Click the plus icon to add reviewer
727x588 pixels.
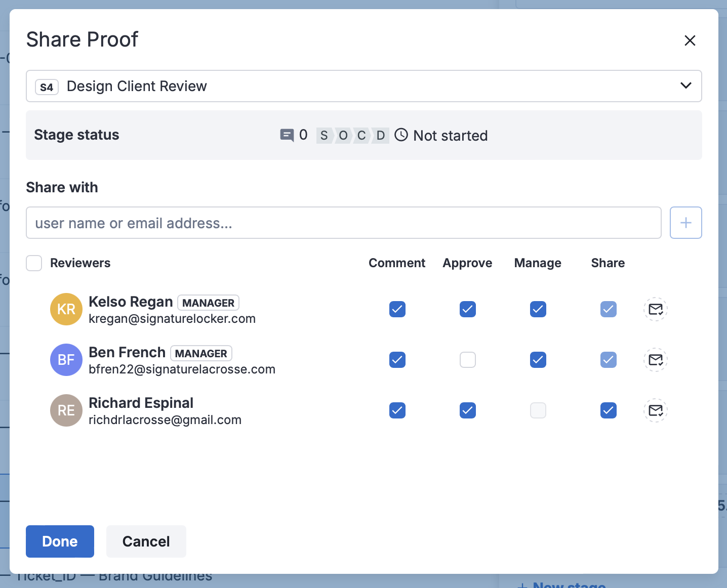(x=685, y=223)
